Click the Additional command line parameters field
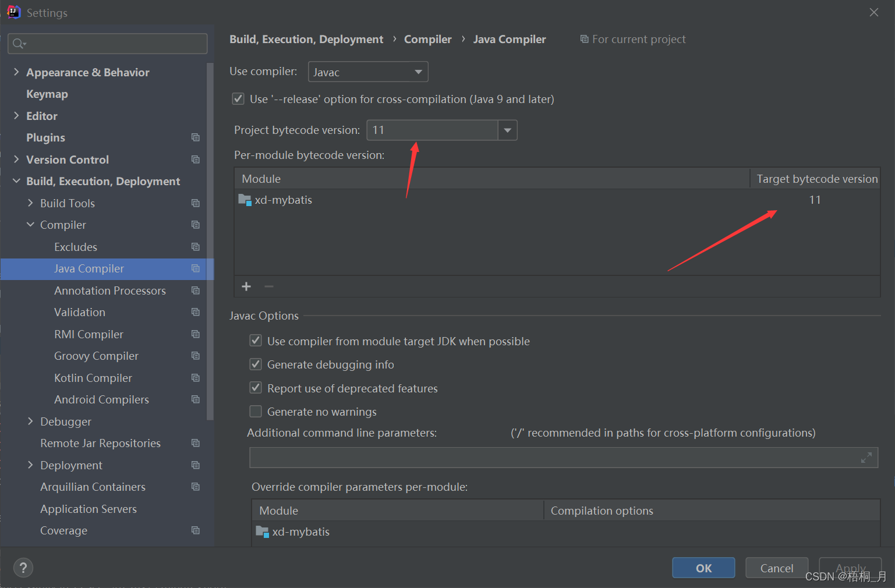895x588 pixels. (x=564, y=458)
